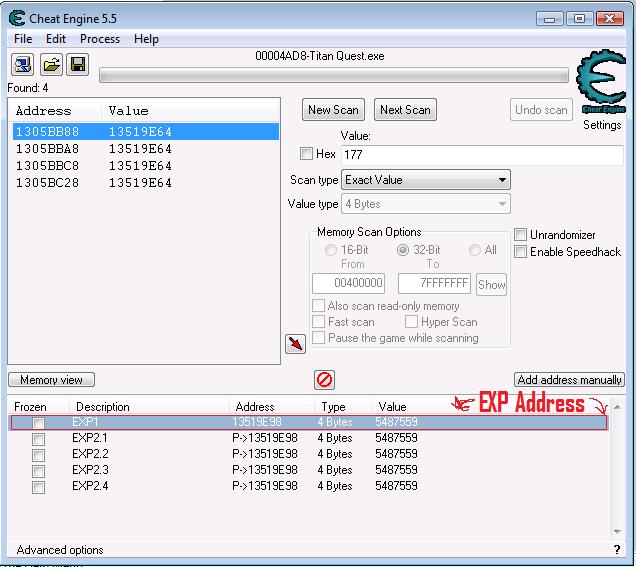The width and height of the screenshot is (636, 567).
Task: Toggle the Fast scan checkbox
Action: pyautogui.click(x=318, y=322)
